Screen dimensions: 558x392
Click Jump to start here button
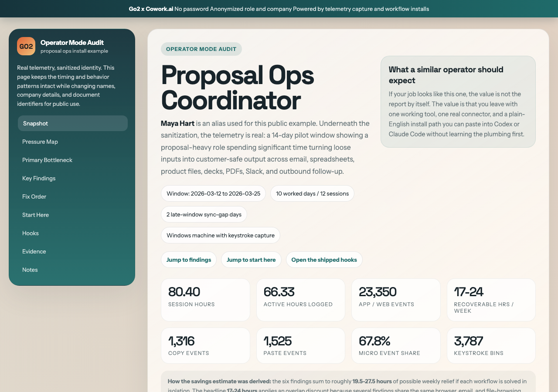[251, 260]
